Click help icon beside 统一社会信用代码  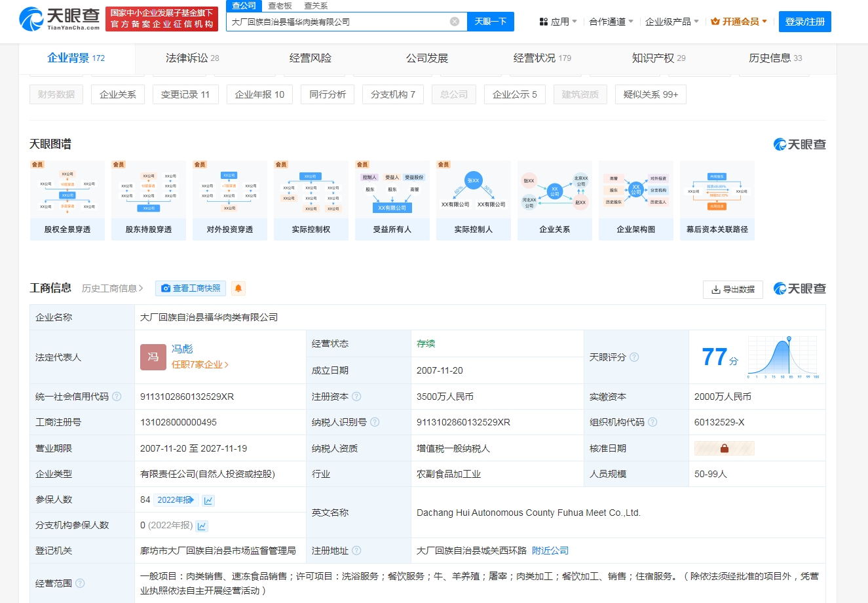click(117, 397)
